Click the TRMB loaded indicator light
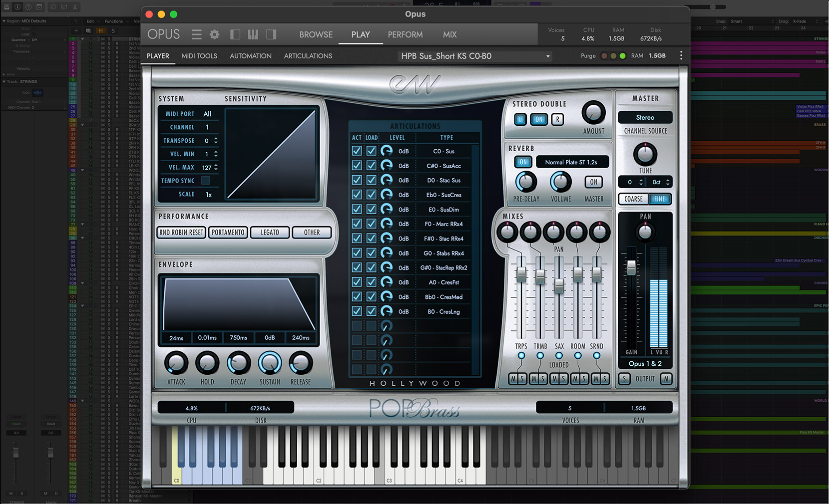 pos(540,356)
